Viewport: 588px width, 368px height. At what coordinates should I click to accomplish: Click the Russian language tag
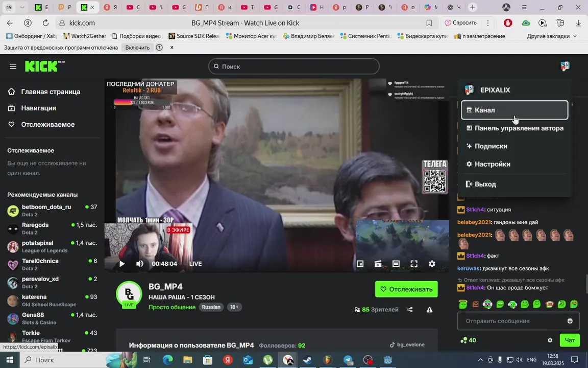[211, 307]
